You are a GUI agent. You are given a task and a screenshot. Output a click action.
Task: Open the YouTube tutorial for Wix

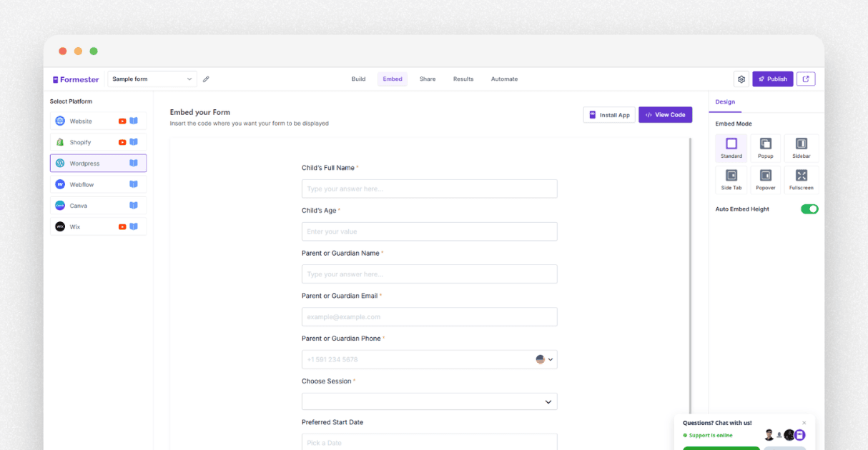[122, 226]
